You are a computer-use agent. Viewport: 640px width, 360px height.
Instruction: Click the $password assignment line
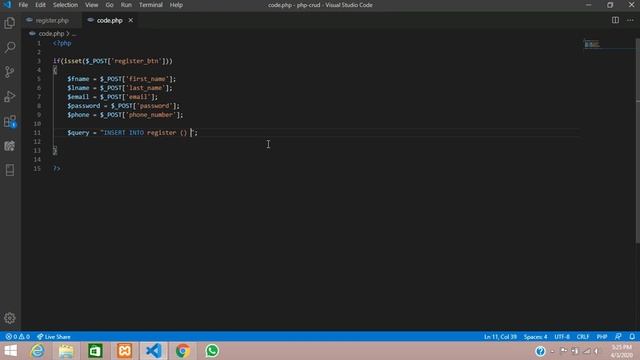pos(124,106)
